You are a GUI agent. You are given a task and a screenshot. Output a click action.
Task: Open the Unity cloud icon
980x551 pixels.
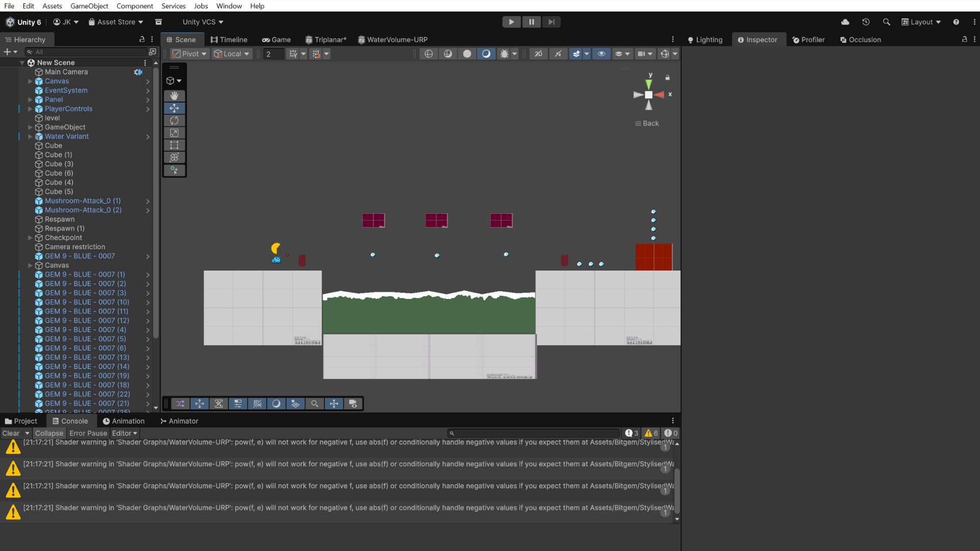845,22
